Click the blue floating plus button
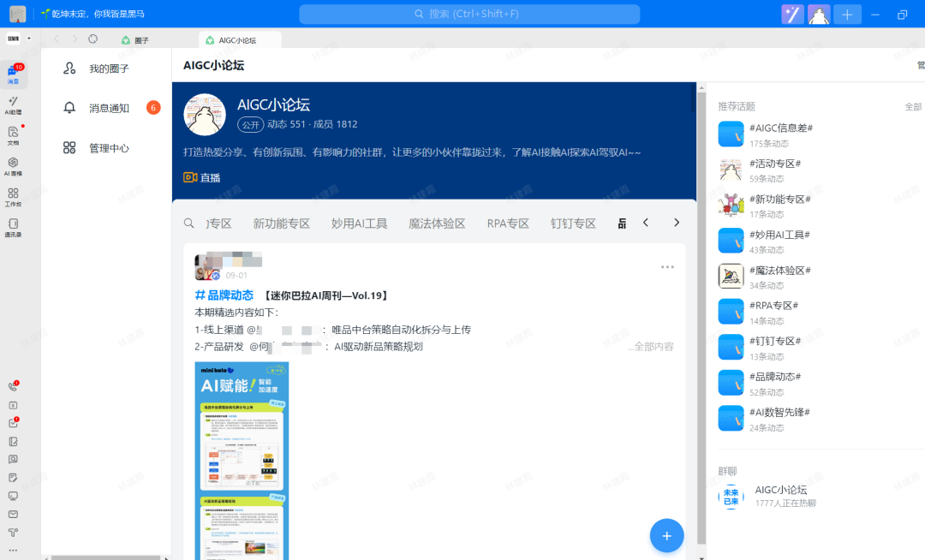Viewport: 925px width, 560px height. tap(666, 535)
